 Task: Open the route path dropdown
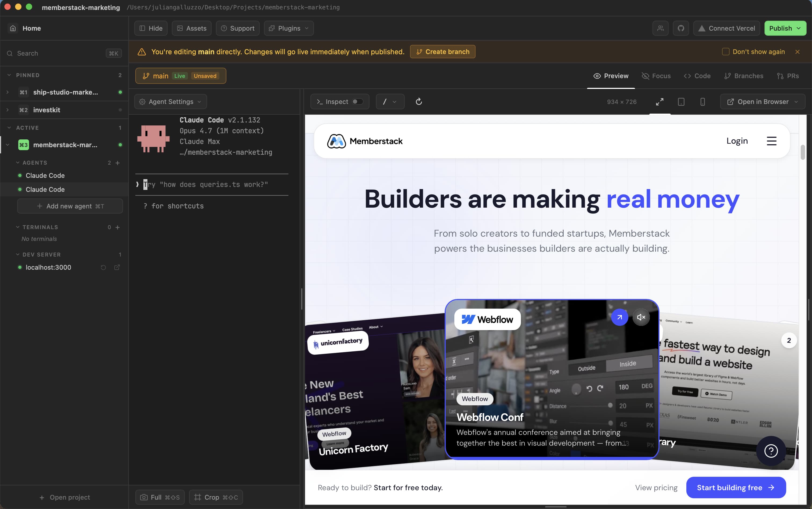(x=390, y=102)
